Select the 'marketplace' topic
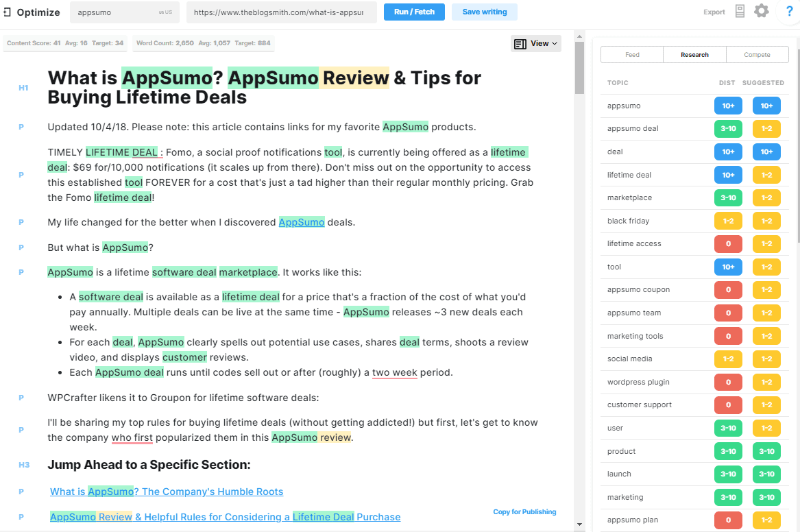The width and height of the screenshot is (800, 532). [694, 197]
